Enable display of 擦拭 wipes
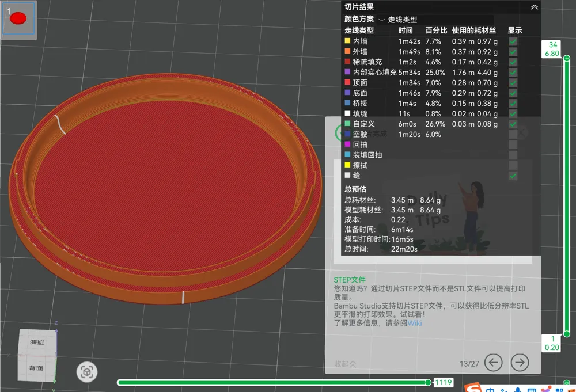Image resolution: width=576 pixels, height=392 pixels. [513, 165]
